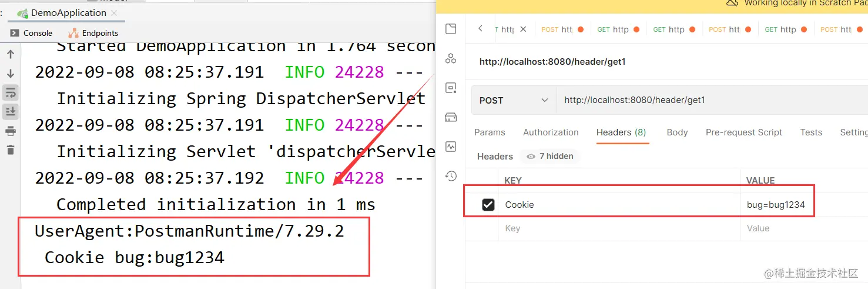Toggle soft-wrap in console toolbar

(x=11, y=92)
